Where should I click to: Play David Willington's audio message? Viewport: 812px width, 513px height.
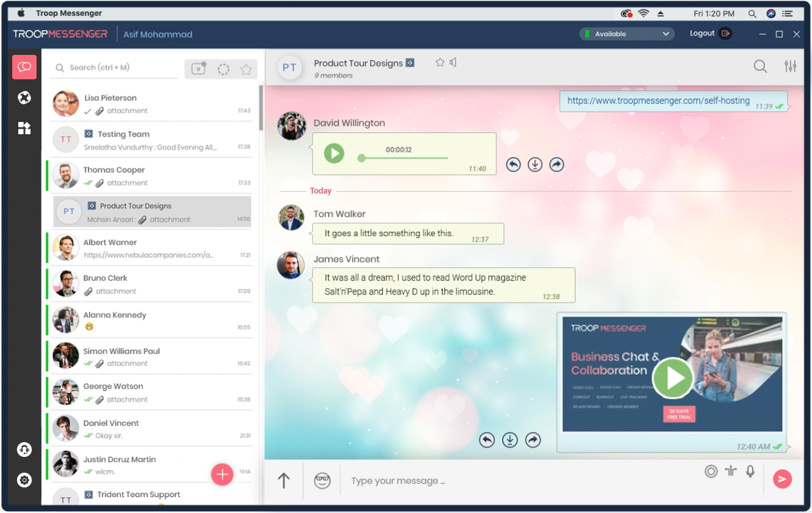[x=334, y=153]
